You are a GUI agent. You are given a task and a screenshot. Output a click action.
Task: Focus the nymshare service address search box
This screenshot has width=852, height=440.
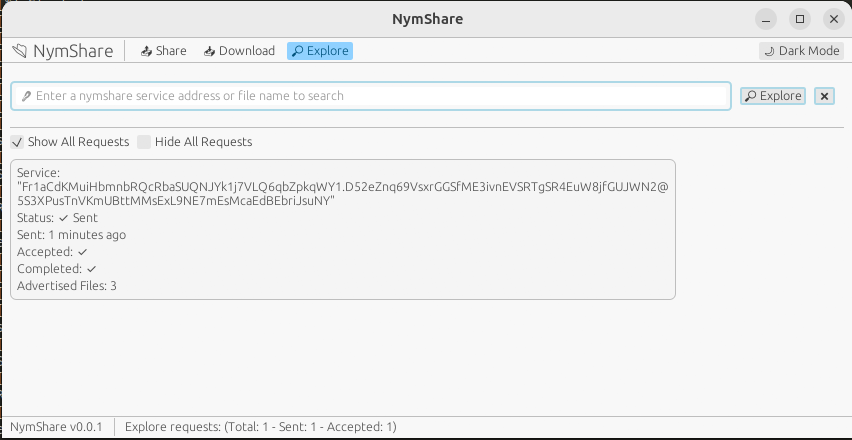380,96
